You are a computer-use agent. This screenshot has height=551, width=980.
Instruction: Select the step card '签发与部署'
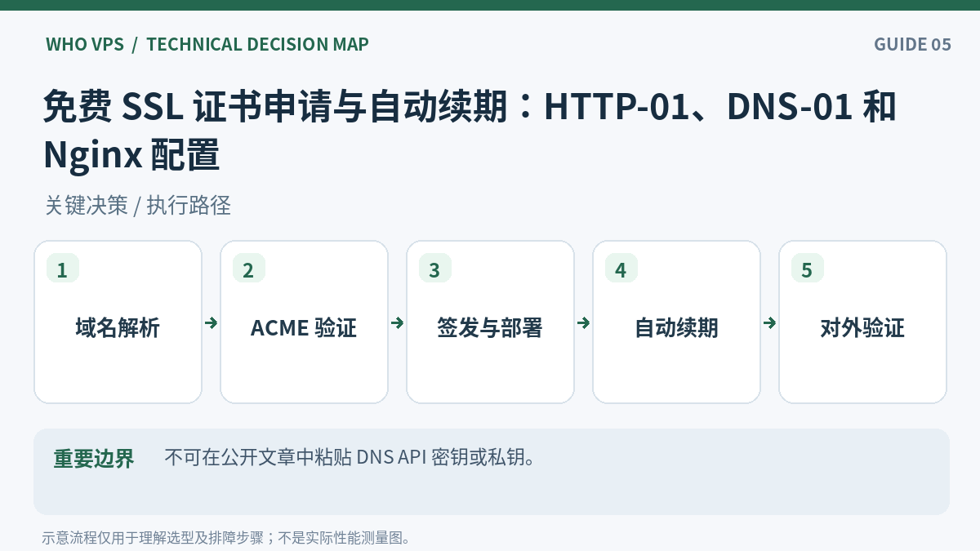coord(490,322)
